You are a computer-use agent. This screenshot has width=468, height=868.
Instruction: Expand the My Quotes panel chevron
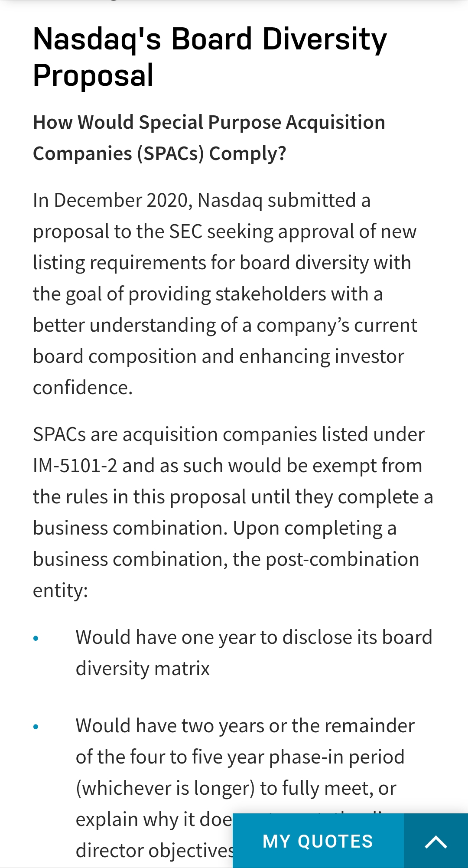435,841
